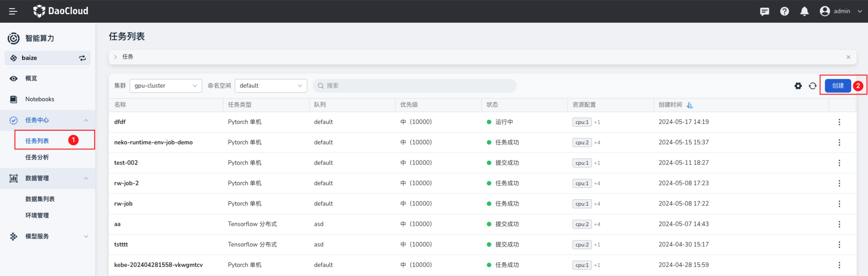Expand the 模型服务 sidebar section
The image size is (868, 276).
(86, 237)
